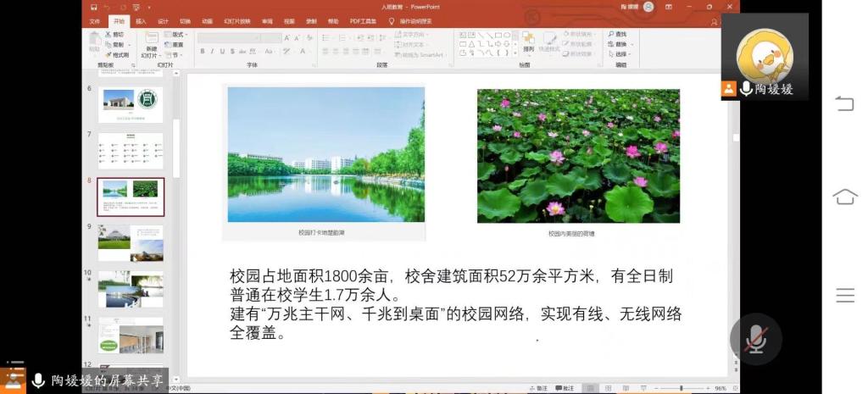The width and height of the screenshot is (868, 394).
Task: Switch to slide sorter view in status bar
Action: click(606, 388)
